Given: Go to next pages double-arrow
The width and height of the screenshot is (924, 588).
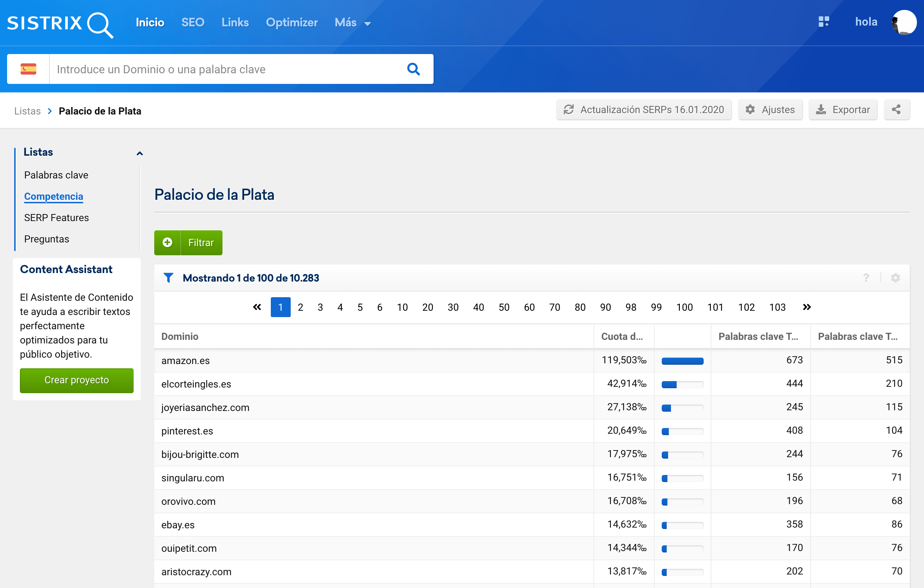Looking at the screenshot, I should point(807,307).
